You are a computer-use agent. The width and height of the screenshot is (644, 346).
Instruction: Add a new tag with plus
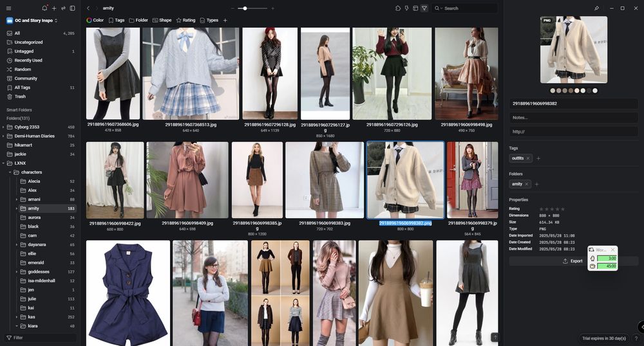coord(538,158)
